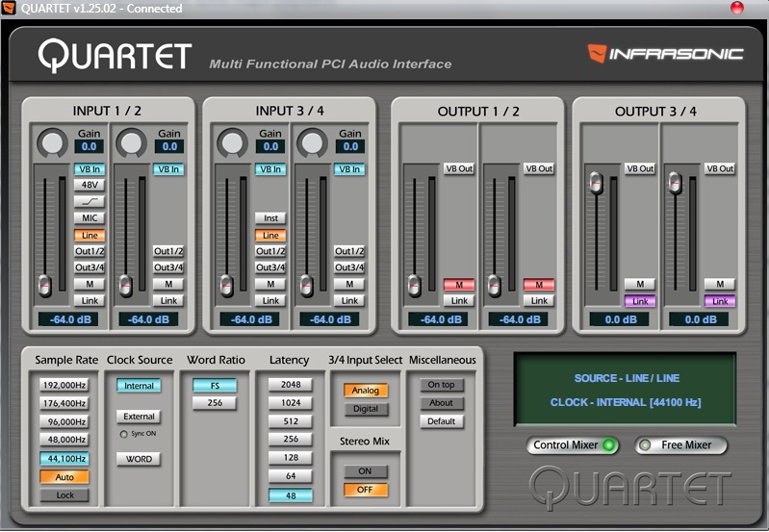Toggle Auto sample rate

(x=64, y=477)
